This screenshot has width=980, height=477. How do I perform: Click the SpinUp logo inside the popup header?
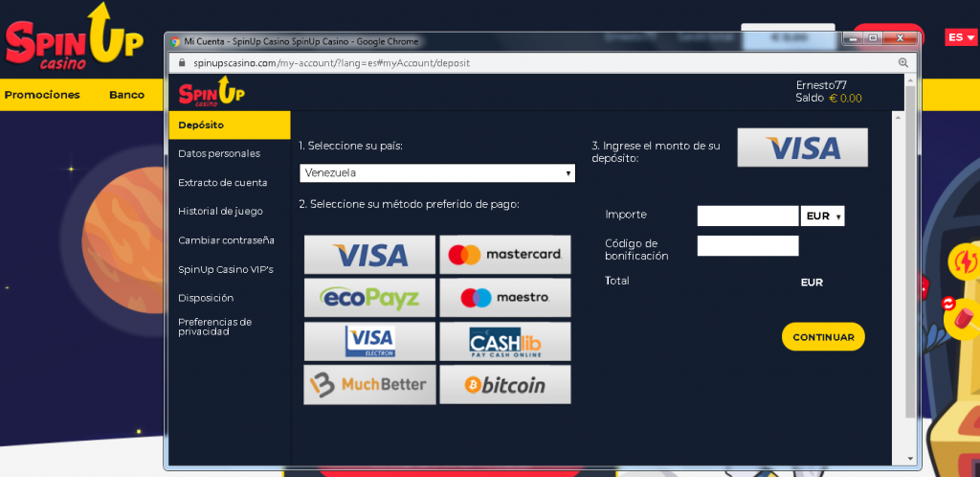(x=212, y=92)
